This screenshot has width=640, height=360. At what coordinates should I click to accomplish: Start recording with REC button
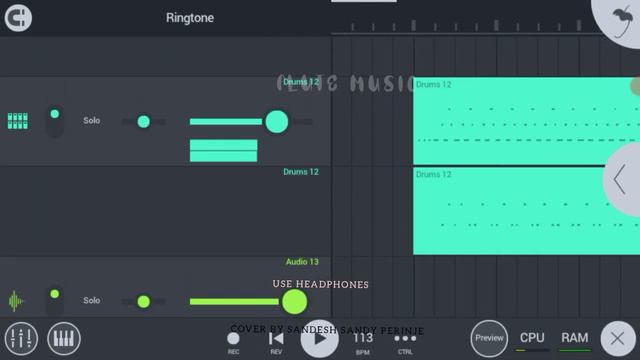pos(233,342)
